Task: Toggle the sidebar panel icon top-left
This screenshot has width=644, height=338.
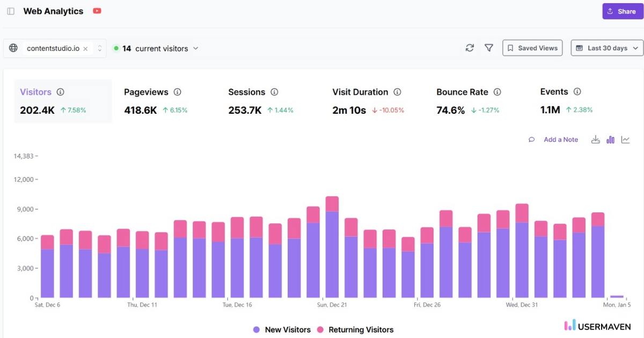Action: pos(10,11)
